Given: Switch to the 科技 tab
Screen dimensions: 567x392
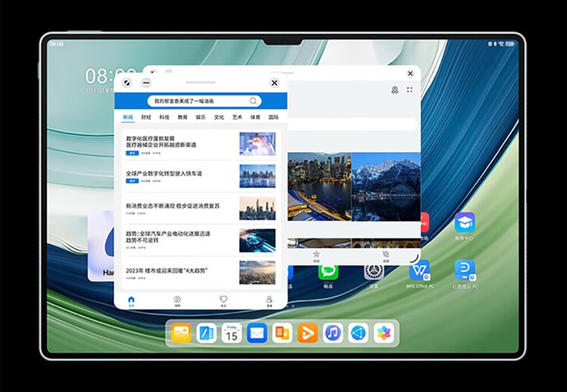Looking at the screenshot, I should (x=165, y=117).
